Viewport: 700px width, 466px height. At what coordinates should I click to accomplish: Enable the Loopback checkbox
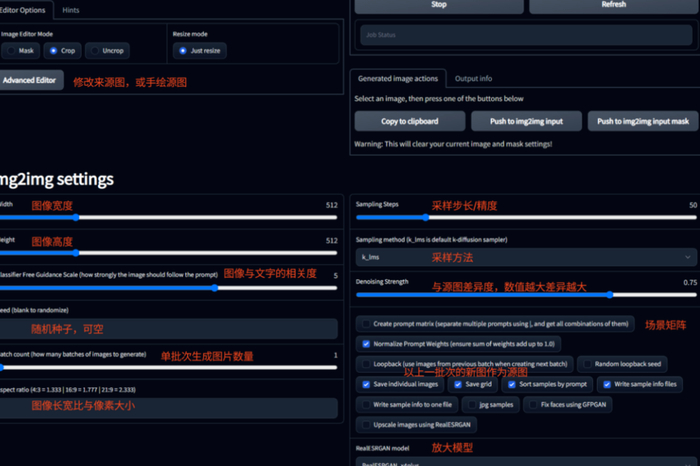(x=366, y=364)
